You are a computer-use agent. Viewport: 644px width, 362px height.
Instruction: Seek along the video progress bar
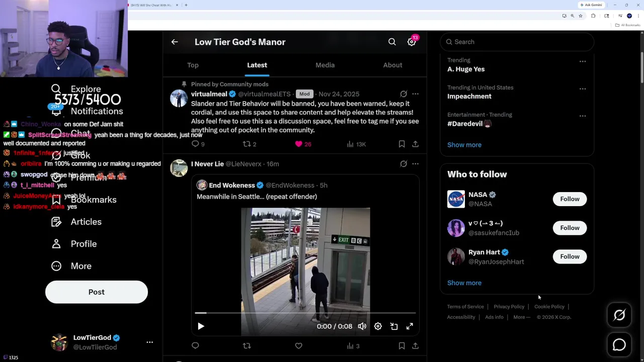click(305, 313)
